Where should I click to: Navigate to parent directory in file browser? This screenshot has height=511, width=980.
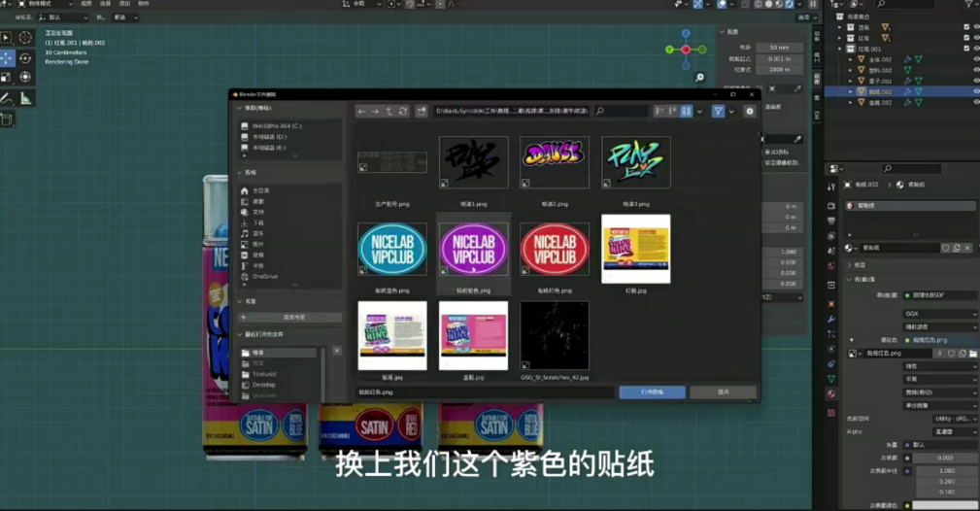coord(389,112)
